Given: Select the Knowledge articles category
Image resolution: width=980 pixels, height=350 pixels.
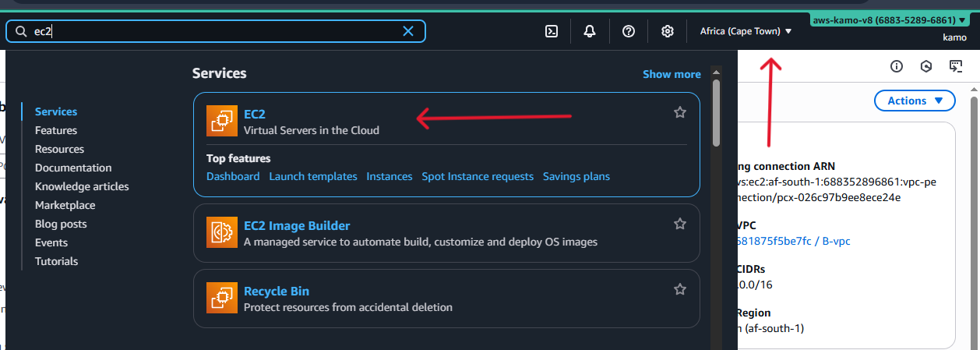Looking at the screenshot, I should point(82,186).
